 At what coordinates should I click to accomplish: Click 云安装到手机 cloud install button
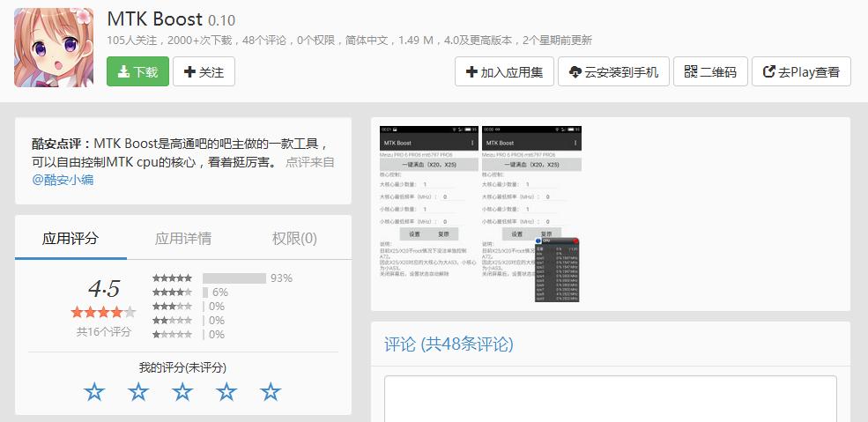click(613, 72)
